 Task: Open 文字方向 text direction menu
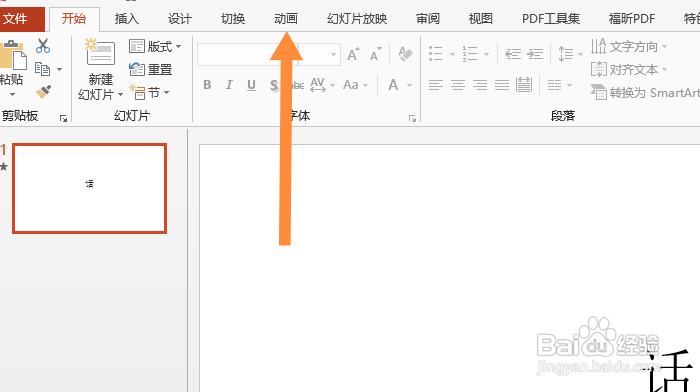click(629, 46)
